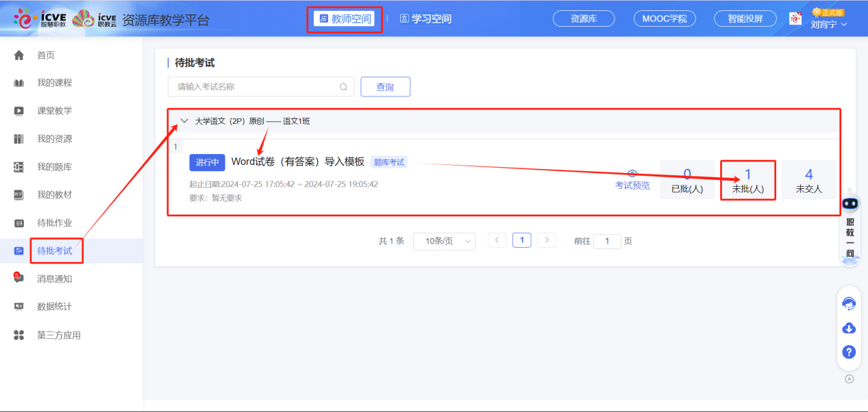Open 我的课程 via its book icon
This screenshot has height=412, width=868.
(19, 83)
